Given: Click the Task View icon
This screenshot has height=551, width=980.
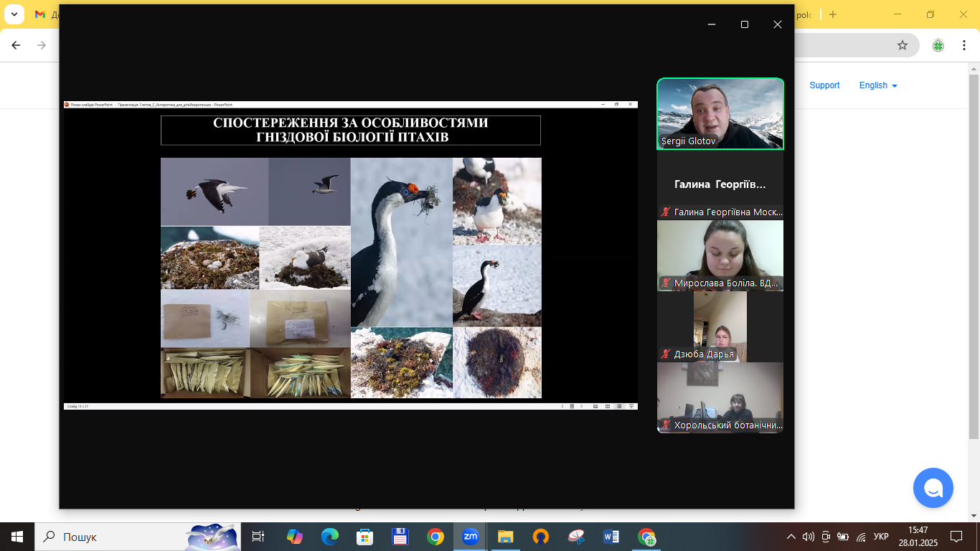Looking at the screenshot, I should (x=258, y=537).
